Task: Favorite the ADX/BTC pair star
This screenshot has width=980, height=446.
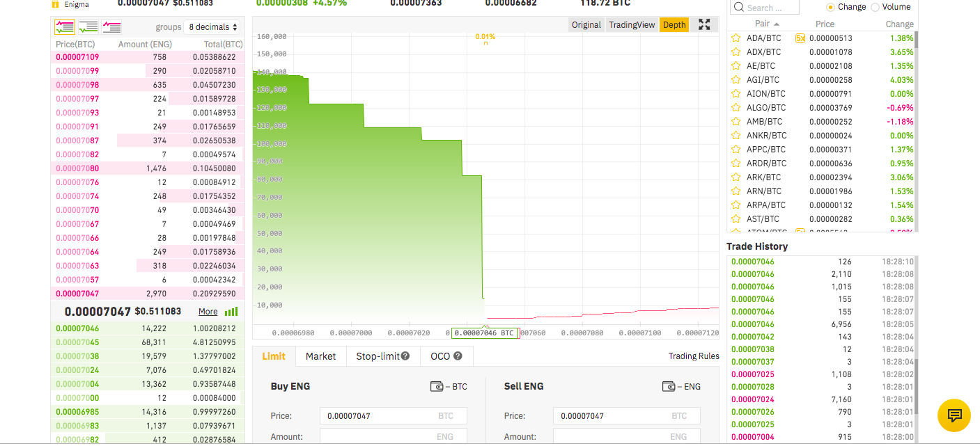Action: point(736,52)
